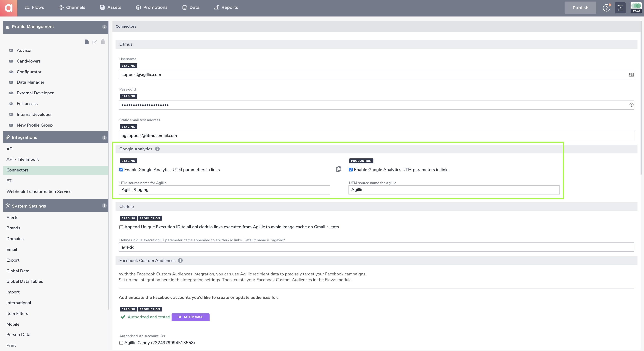Click the Agillic logo home icon

coord(8,8)
